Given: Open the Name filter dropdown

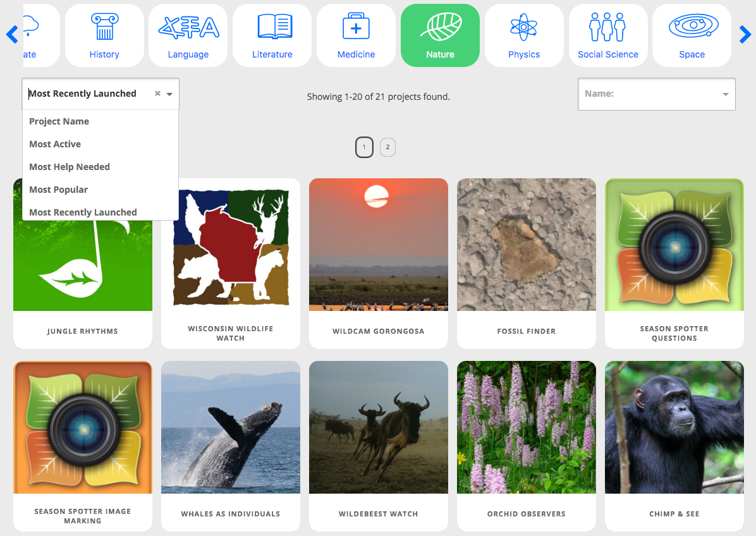Looking at the screenshot, I should pos(656,94).
